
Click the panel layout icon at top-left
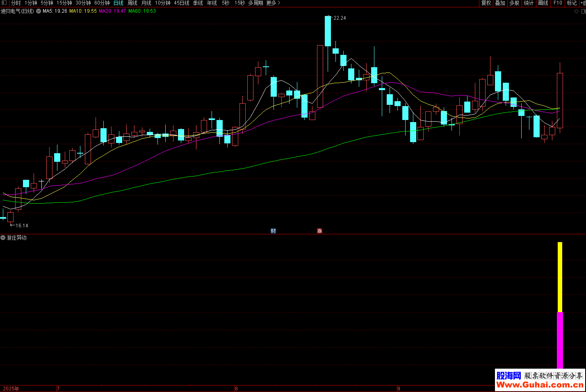coord(4,3)
